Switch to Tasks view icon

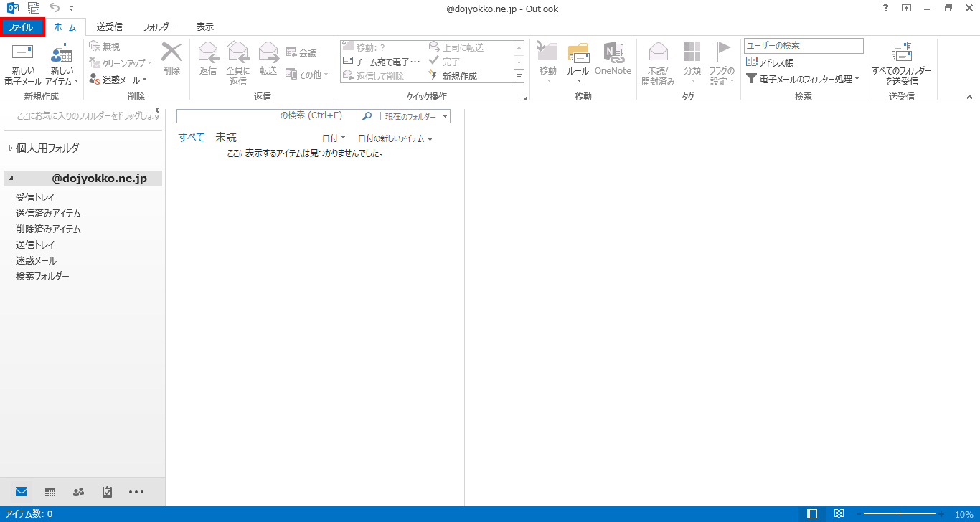(108, 492)
